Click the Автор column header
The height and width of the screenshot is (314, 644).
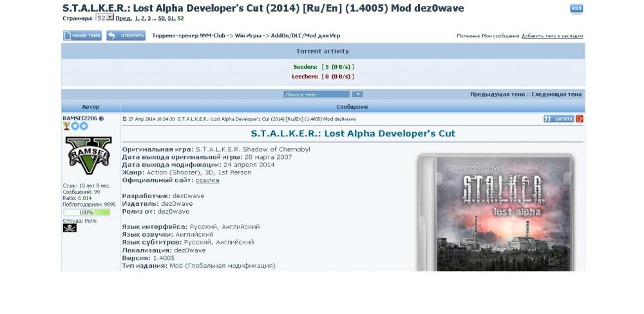point(90,107)
